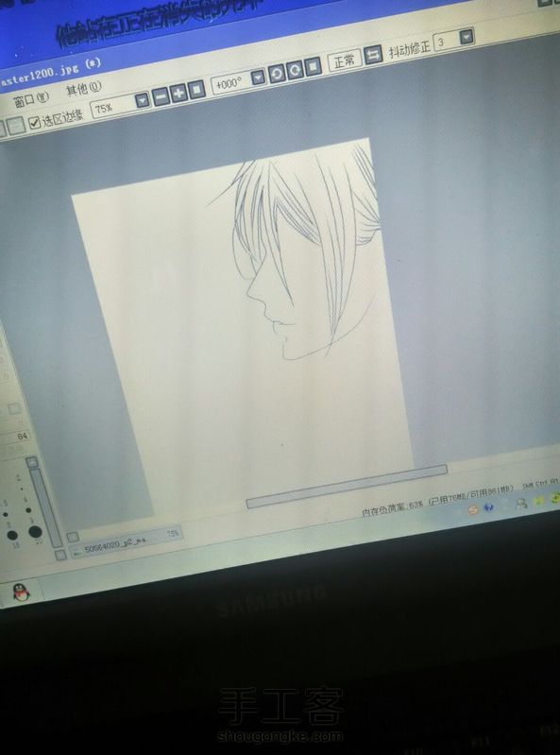Open the 其他(O) menu
The height and width of the screenshot is (755, 560).
coord(84,89)
